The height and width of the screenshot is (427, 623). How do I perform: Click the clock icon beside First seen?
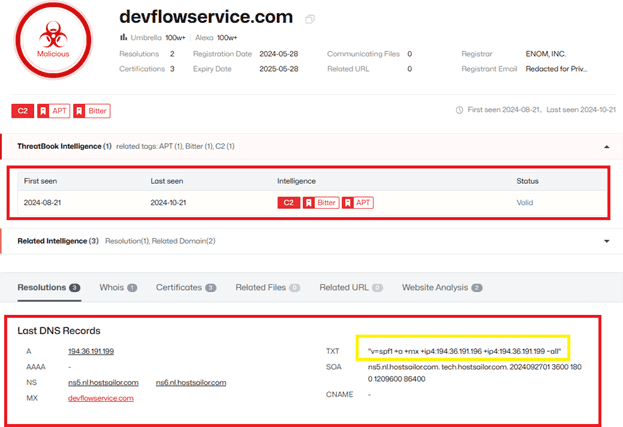pos(458,110)
